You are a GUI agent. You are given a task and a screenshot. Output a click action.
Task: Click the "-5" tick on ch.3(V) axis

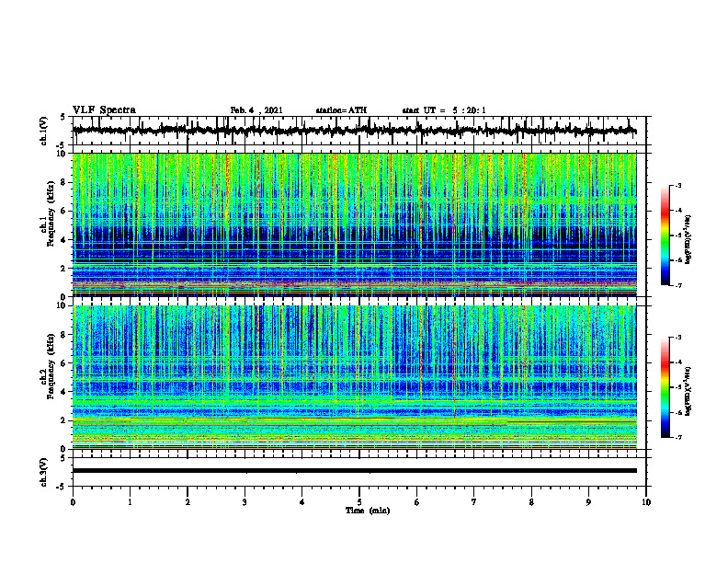(63, 487)
